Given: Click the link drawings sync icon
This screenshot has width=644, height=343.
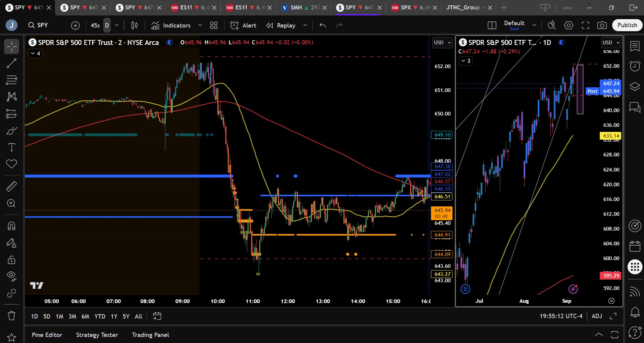Looking at the screenshot, I should [11, 293].
